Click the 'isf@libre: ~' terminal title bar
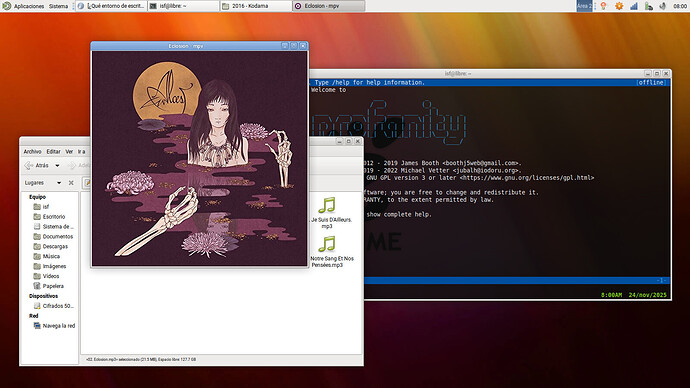 click(458, 73)
